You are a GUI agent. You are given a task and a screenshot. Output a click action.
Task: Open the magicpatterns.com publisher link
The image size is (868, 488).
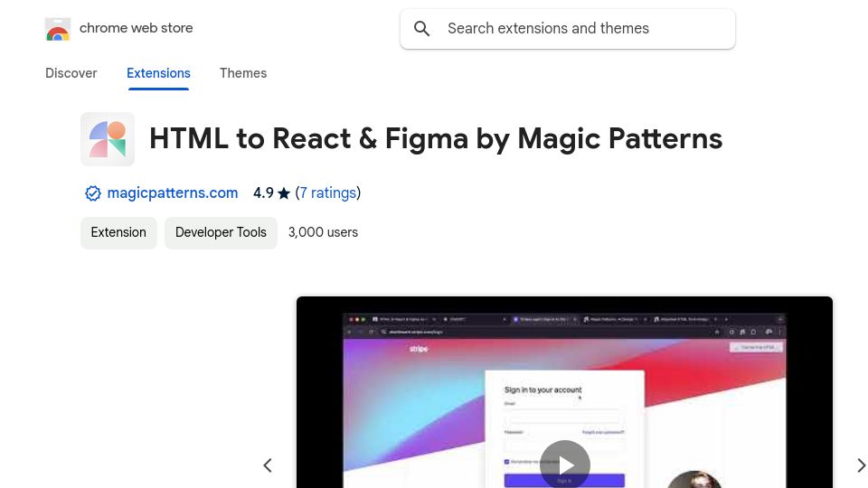click(172, 192)
